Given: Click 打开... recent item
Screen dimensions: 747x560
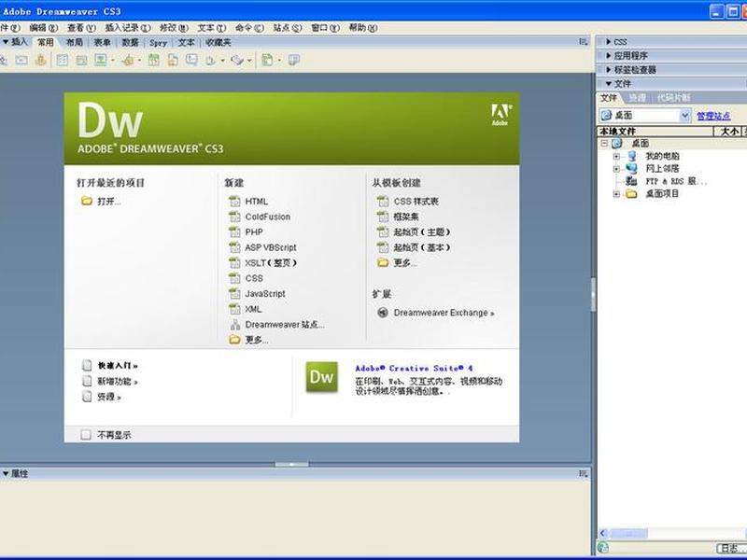Looking at the screenshot, I should click(101, 202).
